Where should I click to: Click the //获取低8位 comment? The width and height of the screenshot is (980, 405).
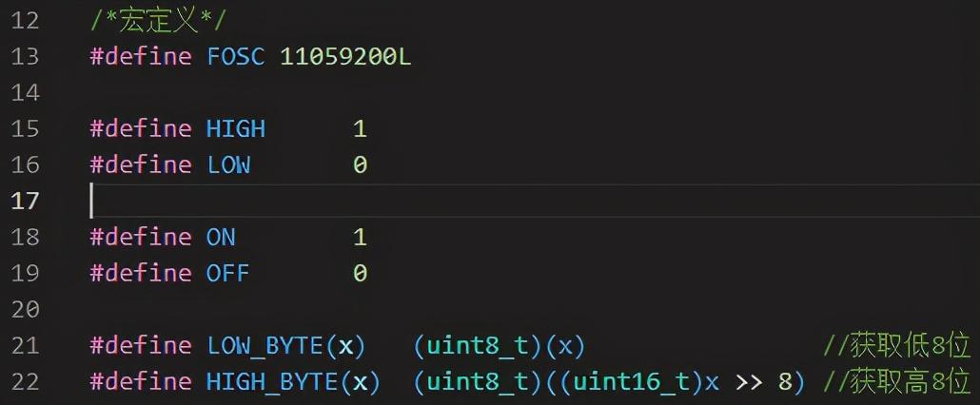tap(895, 345)
